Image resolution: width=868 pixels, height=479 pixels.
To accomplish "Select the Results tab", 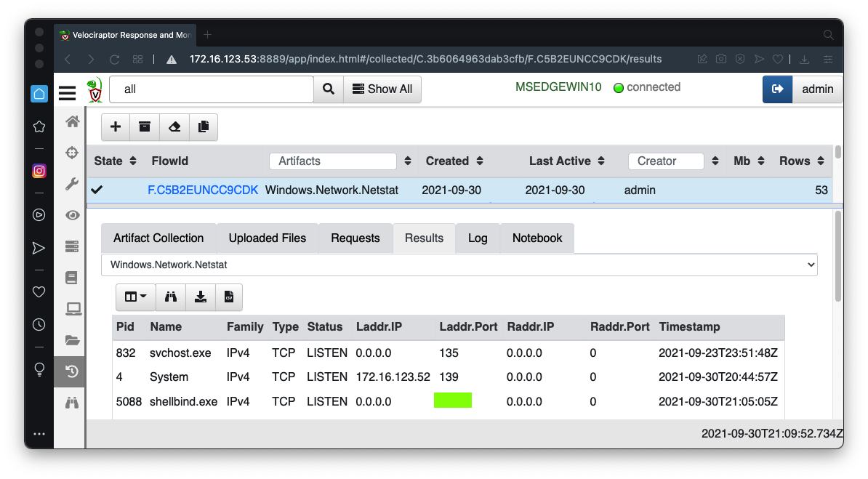I will tap(424, 238).
